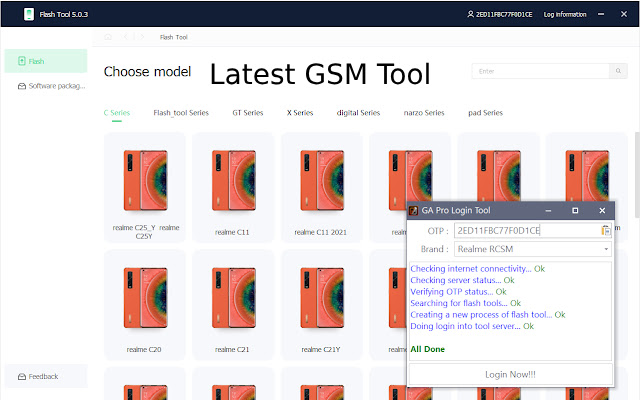Select the realme C11 2021 model card

point(322,188)
